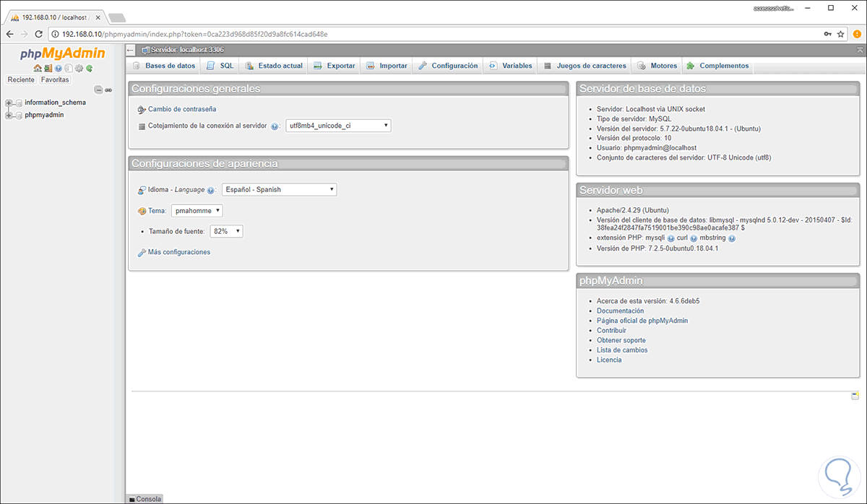This screenshot has height=504, width=867.
Task: Click the browser reload button
Action: [40, 34]
